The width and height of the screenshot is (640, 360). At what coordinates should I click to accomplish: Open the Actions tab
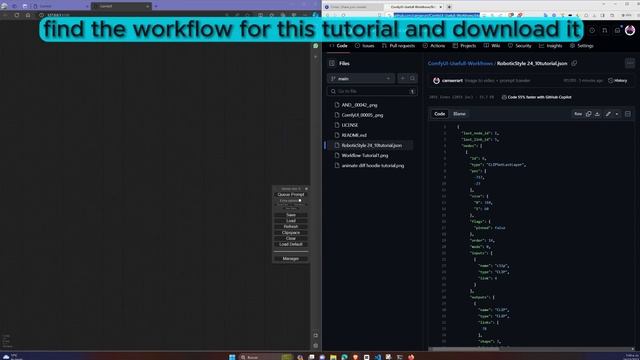point(434,46)
